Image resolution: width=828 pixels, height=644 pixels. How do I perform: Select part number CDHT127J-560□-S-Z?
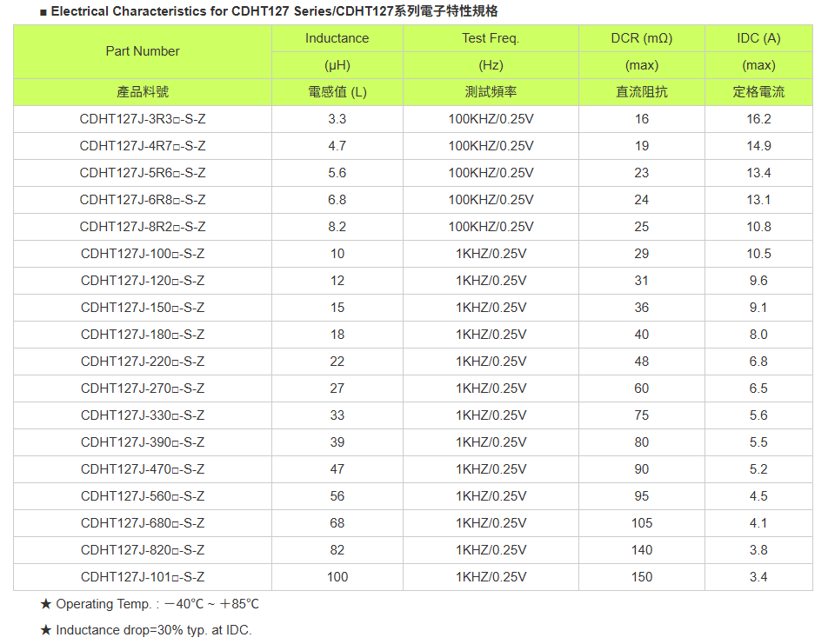[143, 495]
